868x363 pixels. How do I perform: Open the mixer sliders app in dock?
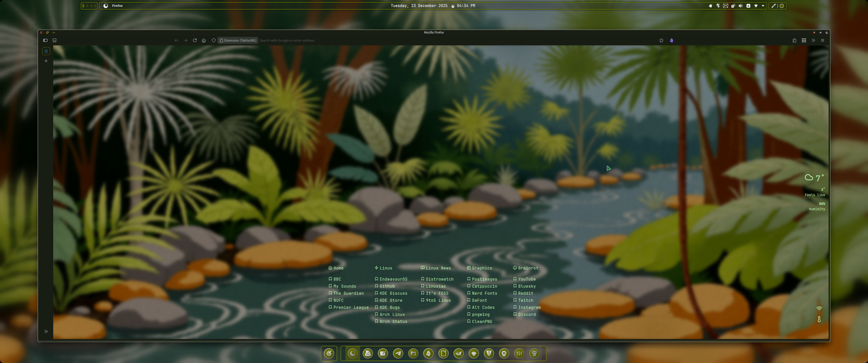pyautogui.click(x=519, y=353)
